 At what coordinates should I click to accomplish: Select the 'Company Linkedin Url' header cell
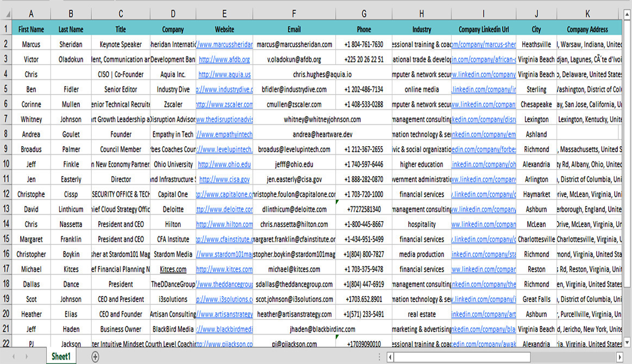484,29
